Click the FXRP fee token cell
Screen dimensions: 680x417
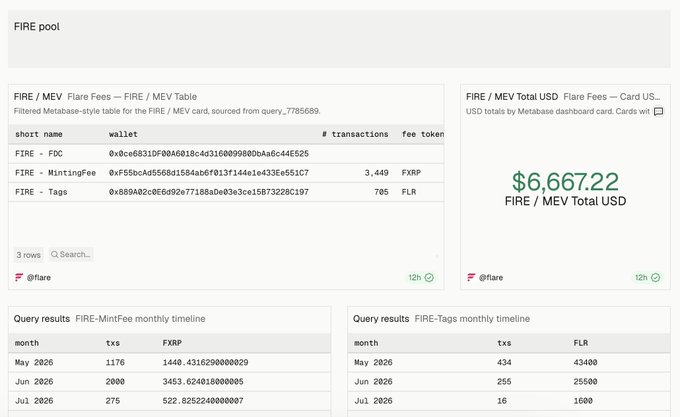pos(411,173)
